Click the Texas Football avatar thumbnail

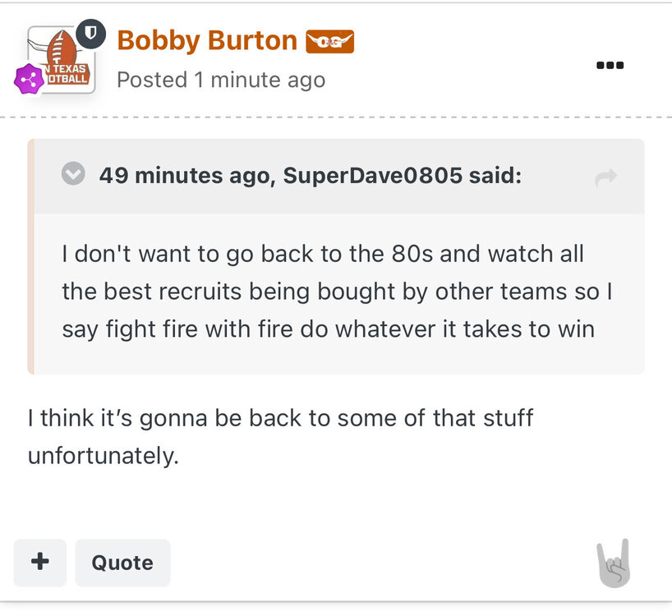(61, 59)
